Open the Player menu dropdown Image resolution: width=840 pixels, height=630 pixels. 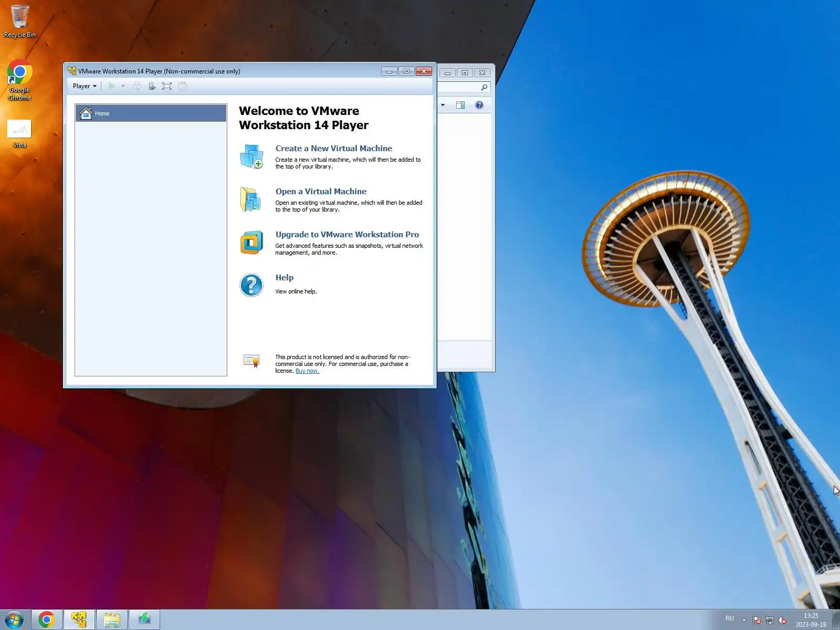pyautogui.click(x=85, y=86)
